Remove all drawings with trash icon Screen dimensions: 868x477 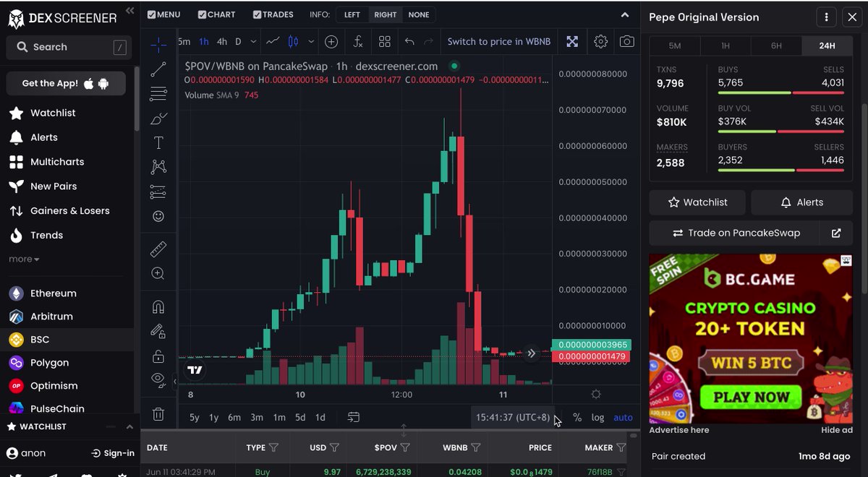[x=158, y=414]
